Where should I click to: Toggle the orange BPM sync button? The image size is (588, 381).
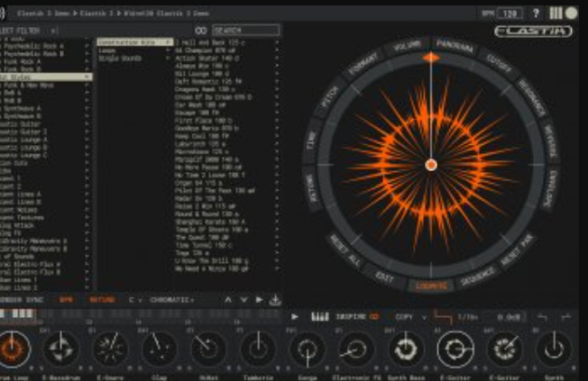pyautogui.click(x=66, y=300)
